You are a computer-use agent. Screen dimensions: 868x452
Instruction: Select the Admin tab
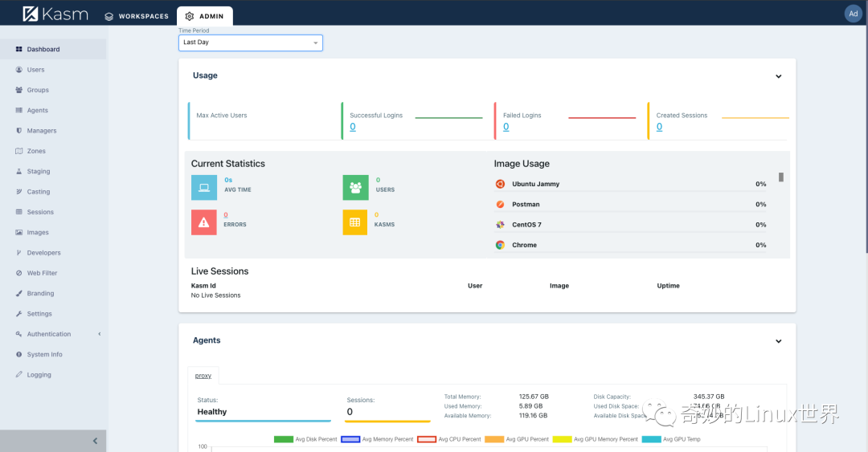(205, 16)
